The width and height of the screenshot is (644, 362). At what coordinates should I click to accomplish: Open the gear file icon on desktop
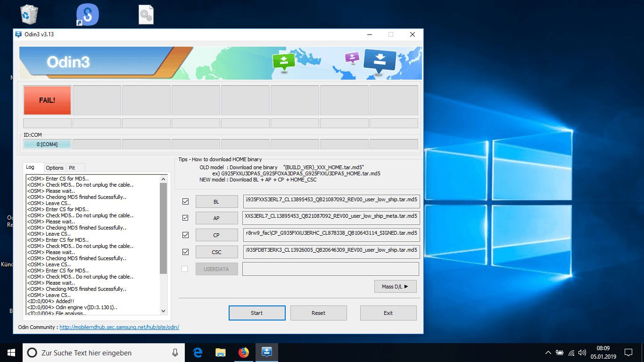(146, 15)
